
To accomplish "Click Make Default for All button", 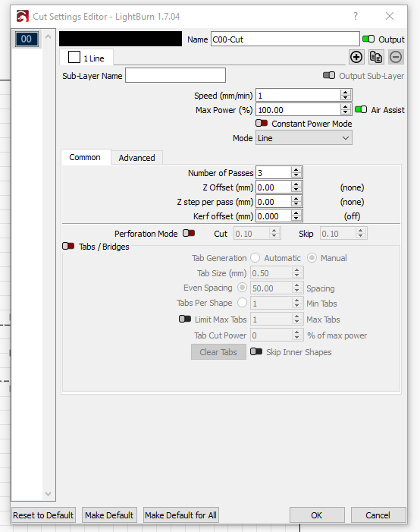I will (x=180, y=515).
